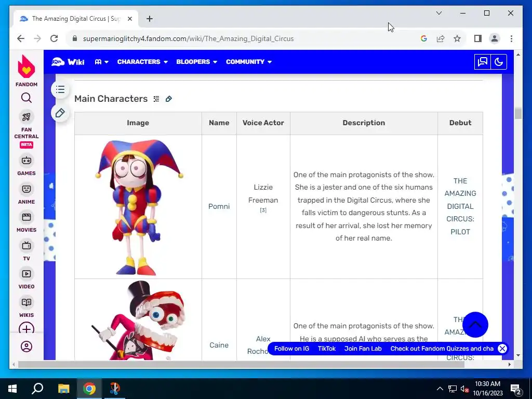532x399 pixels.
Task: Edit Main Characters section via pencil icon
Action: (169, 99)
